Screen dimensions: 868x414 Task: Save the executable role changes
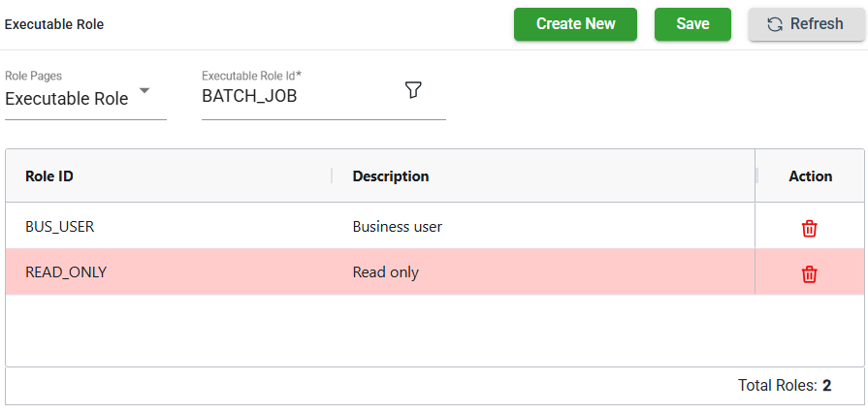tap(691, 24)
